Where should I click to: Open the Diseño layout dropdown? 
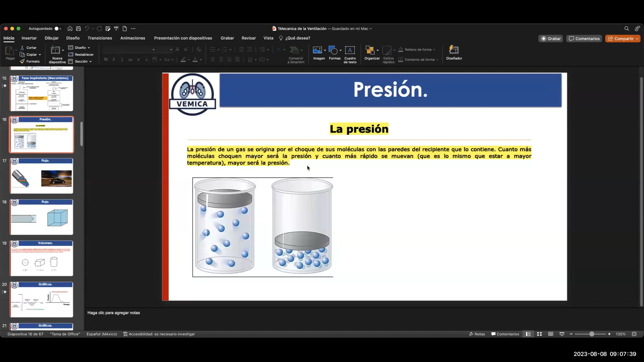click(79, 47)
